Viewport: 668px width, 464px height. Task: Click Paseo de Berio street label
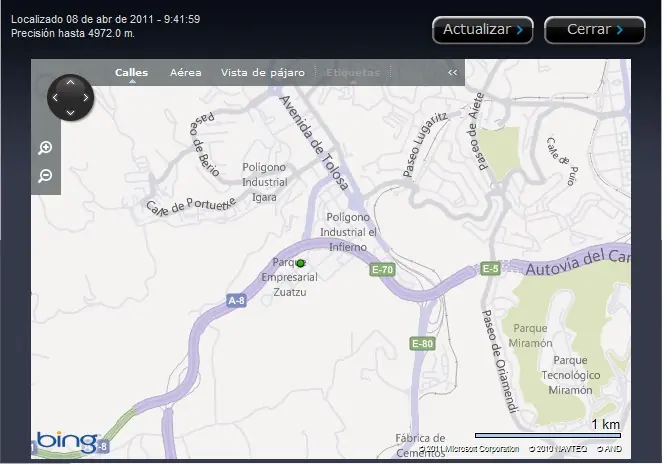[204, 144]
